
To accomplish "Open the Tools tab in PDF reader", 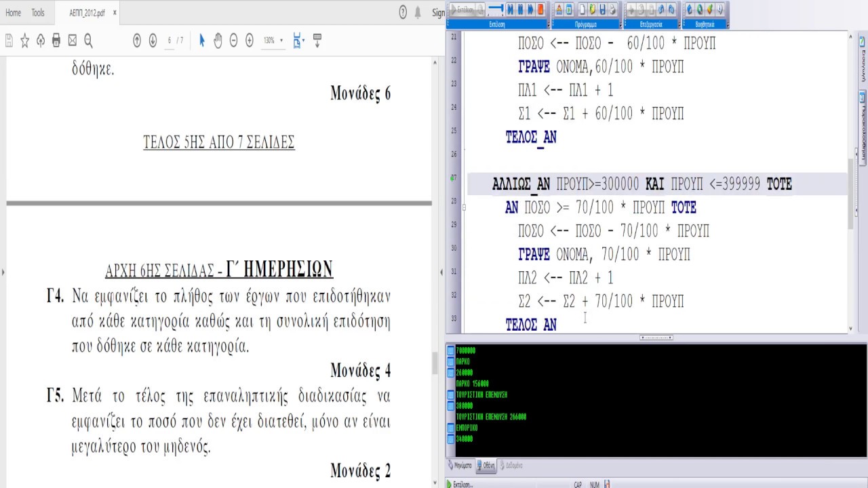I will pyautogui.click(x=38, y=12).
